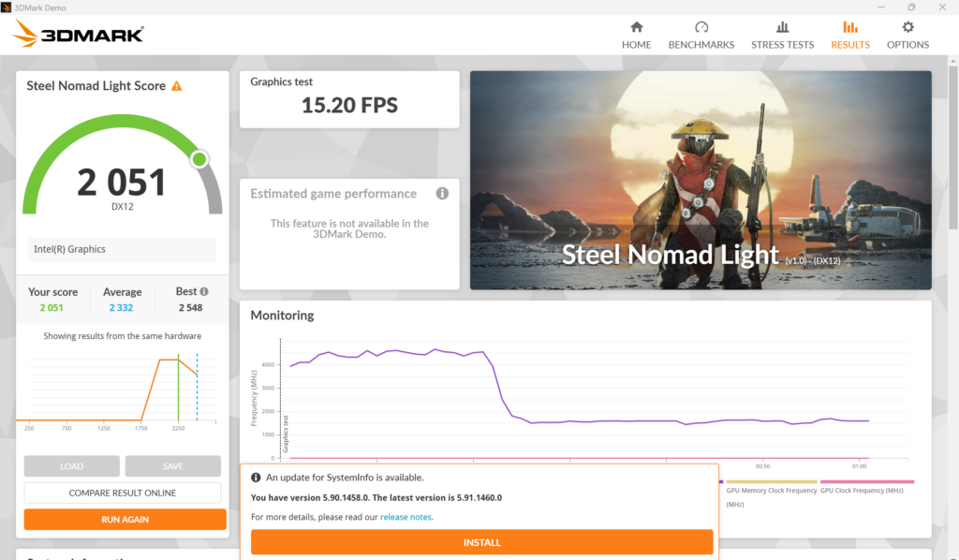Click the Estimated game performance info icon
Screen dimensions: 959x560
(x=442, y=193)
